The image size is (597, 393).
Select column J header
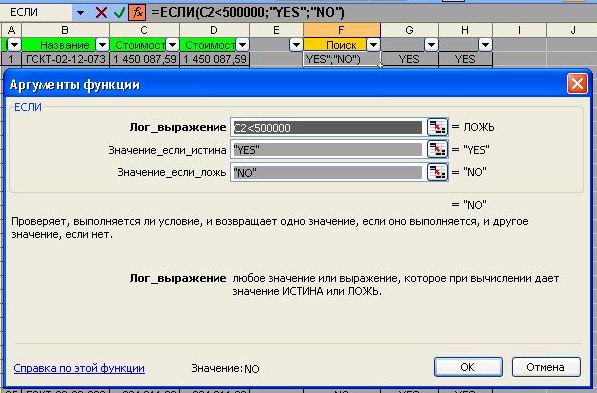[572, 30]
